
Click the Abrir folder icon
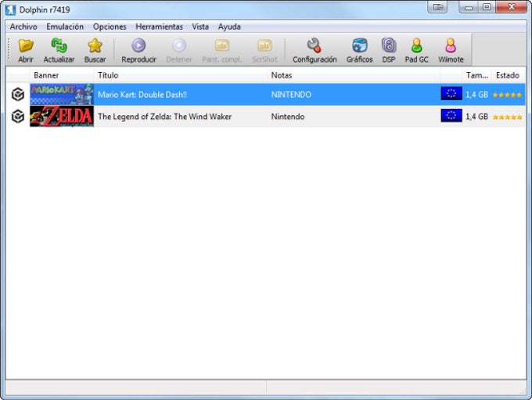[26, 45]
